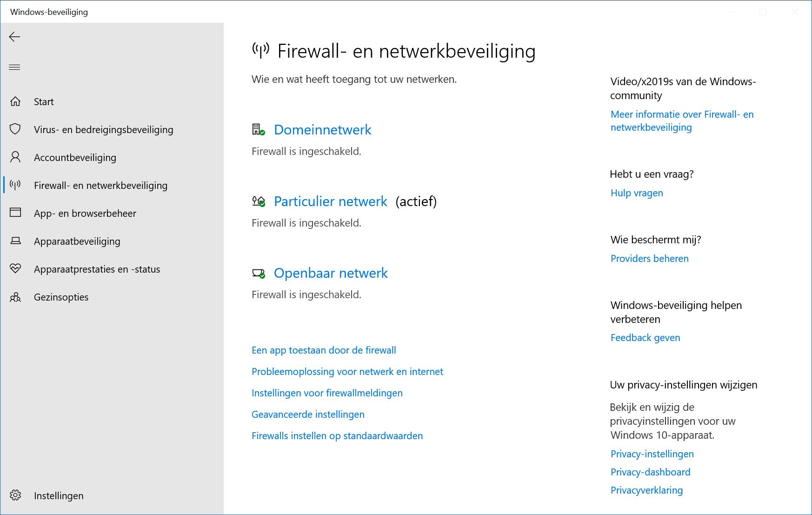
Task: Select Firewall- en netwerkbeveiliging in sidebar
Action: click(100, 185)
